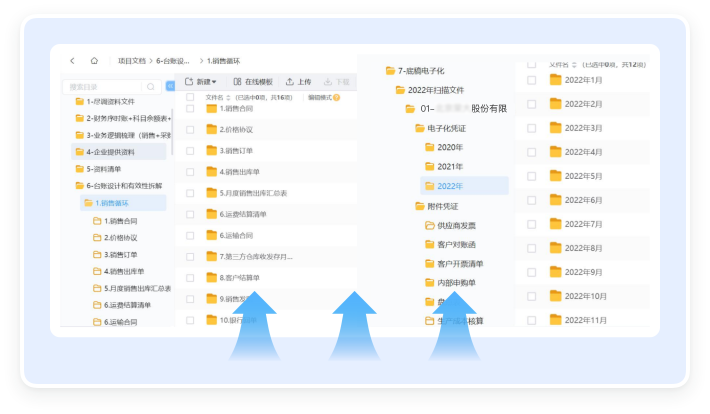Click the back arrow navigation icon
The height and width of the screenshot is (414, 710).
pyautogui.click(x=73, y=61)
